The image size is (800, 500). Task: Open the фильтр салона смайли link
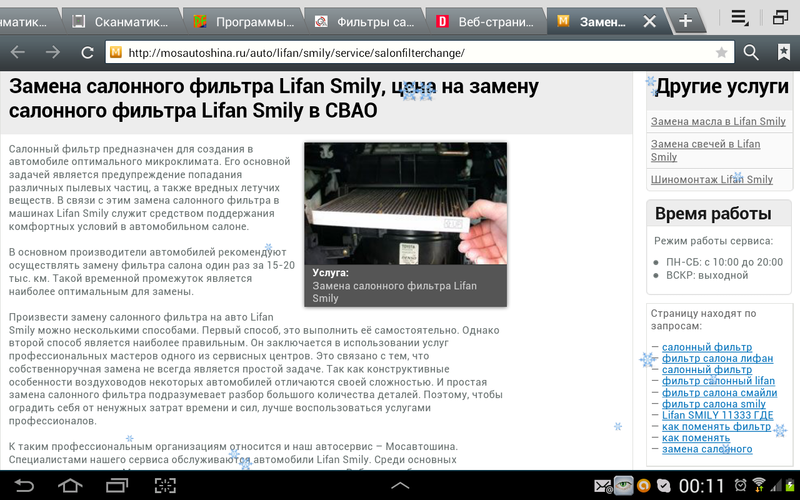pyautogui.click(x=719, y=392)
